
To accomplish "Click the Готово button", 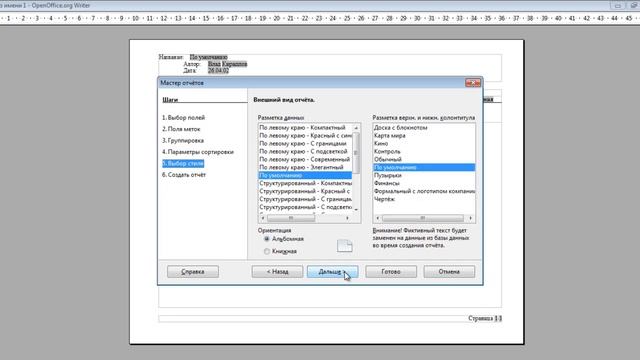I will tap(391, 271).
